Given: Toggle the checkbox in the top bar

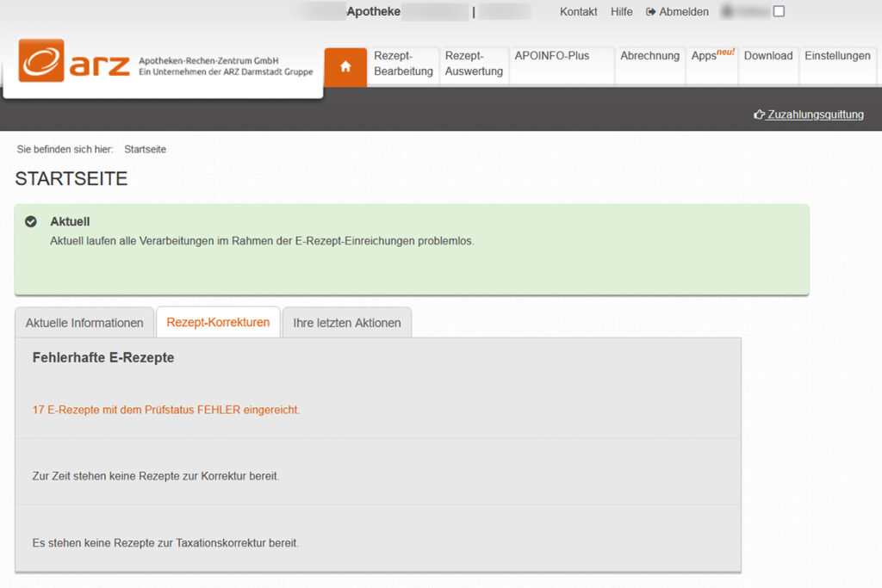Looking at the screenshot, I should click(x=779, y=12).
